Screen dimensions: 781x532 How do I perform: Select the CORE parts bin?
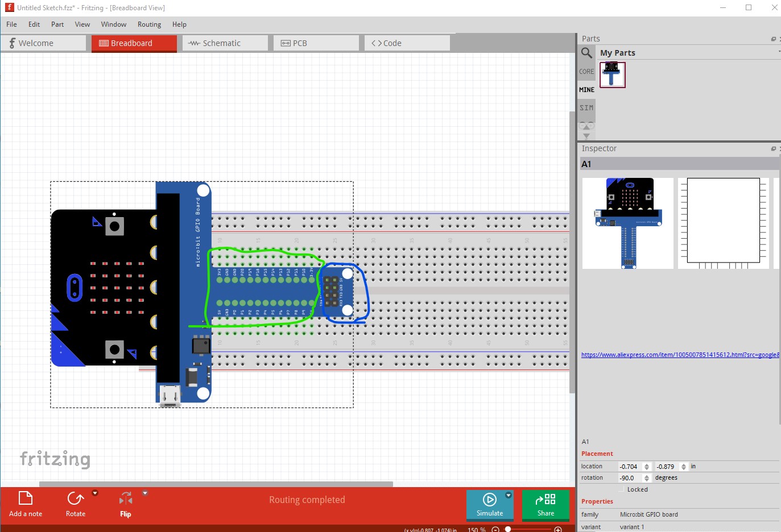tap(586, 72)
